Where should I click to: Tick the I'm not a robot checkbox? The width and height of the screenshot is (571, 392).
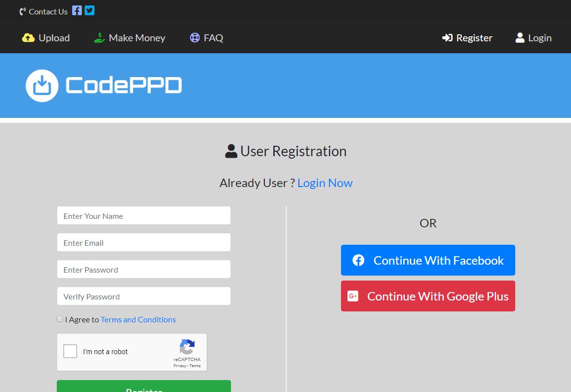(70, 351)
